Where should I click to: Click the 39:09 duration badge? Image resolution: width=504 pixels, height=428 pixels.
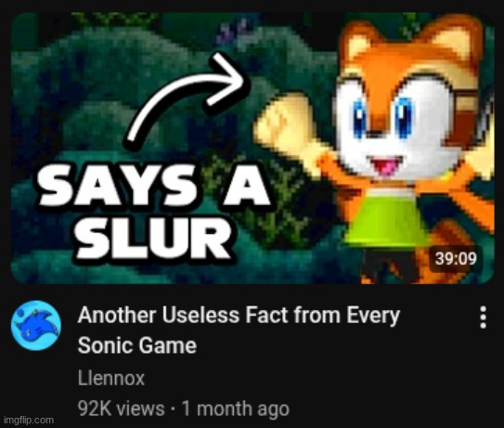456,258
